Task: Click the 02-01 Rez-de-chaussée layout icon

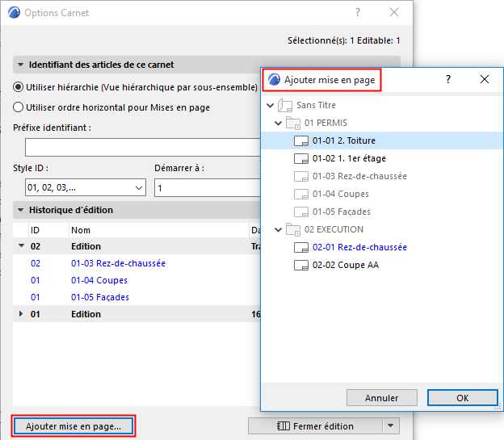Action: (x=301, y=247)
